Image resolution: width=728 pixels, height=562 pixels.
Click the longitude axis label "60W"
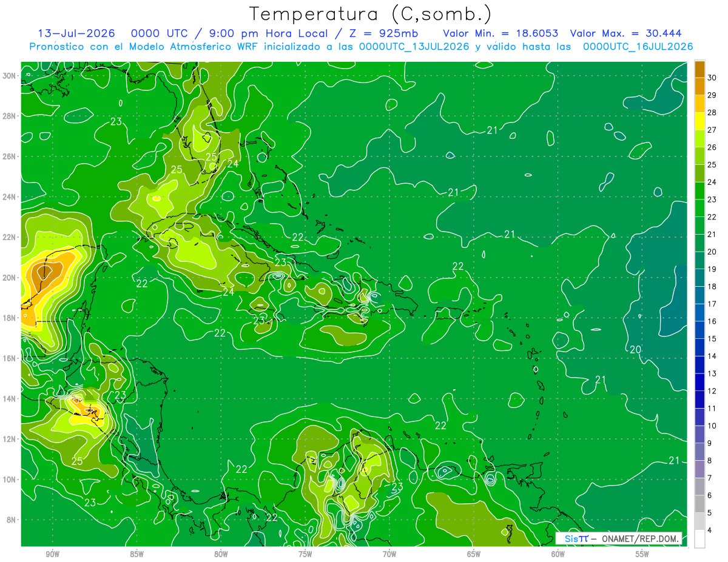[x=558, y=554]
